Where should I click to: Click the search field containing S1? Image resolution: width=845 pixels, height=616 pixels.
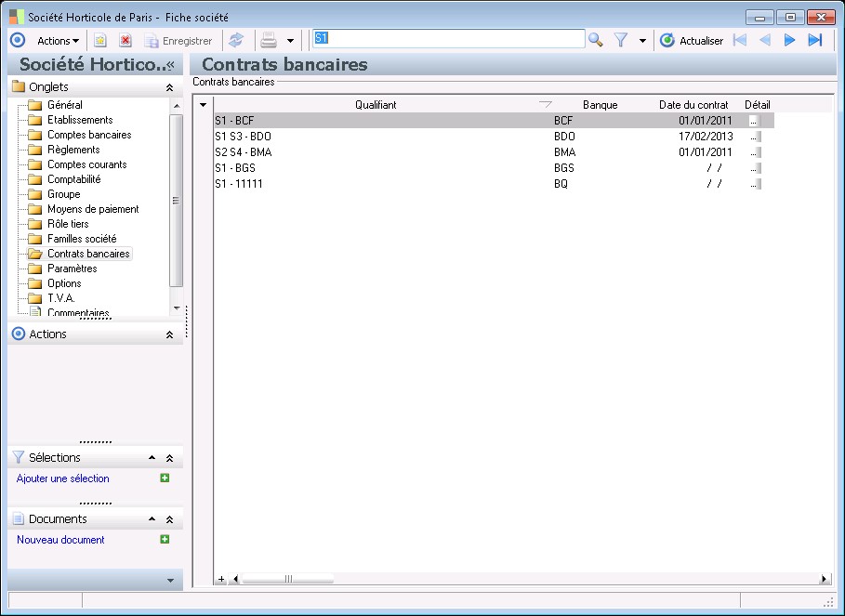click(448, 39)
